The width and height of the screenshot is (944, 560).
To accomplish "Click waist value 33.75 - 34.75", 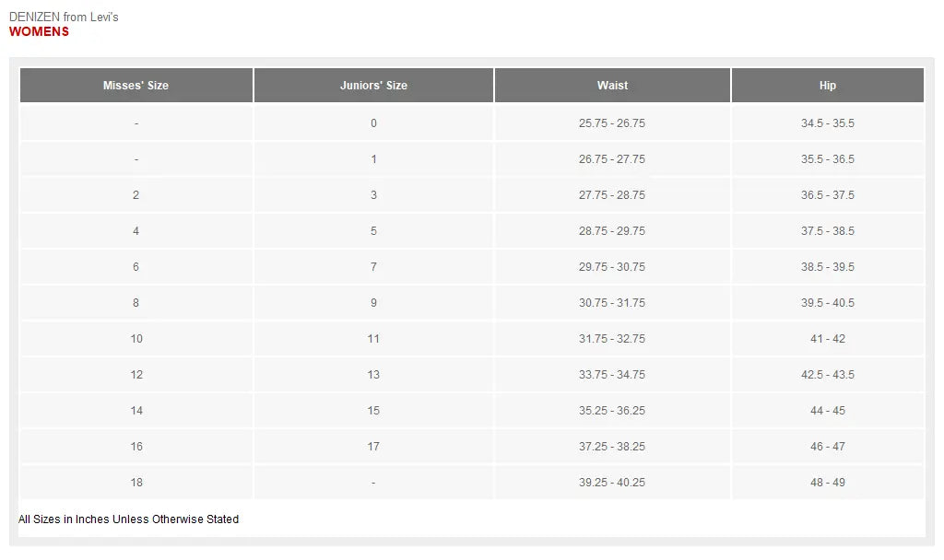I will [612, 375].
